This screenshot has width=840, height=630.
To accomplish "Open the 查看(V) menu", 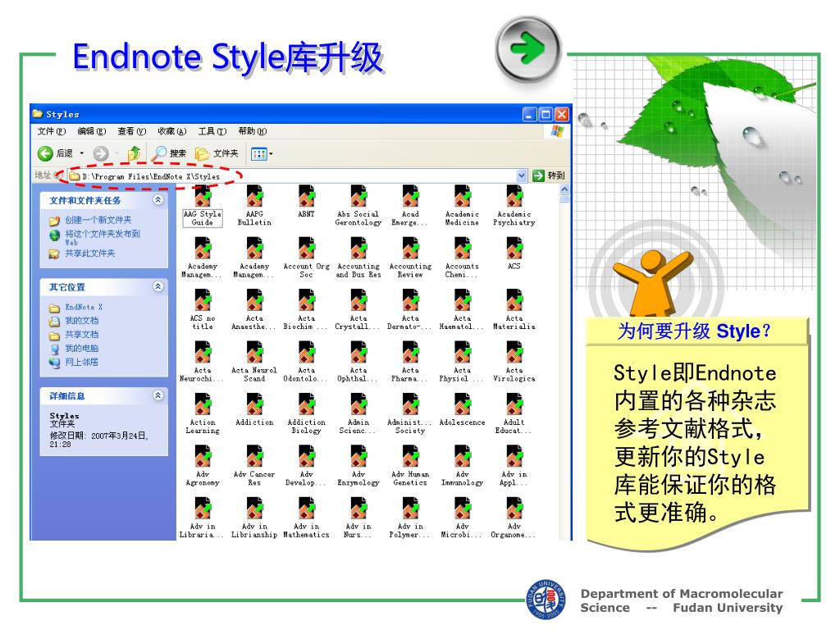I will (132, 131).
